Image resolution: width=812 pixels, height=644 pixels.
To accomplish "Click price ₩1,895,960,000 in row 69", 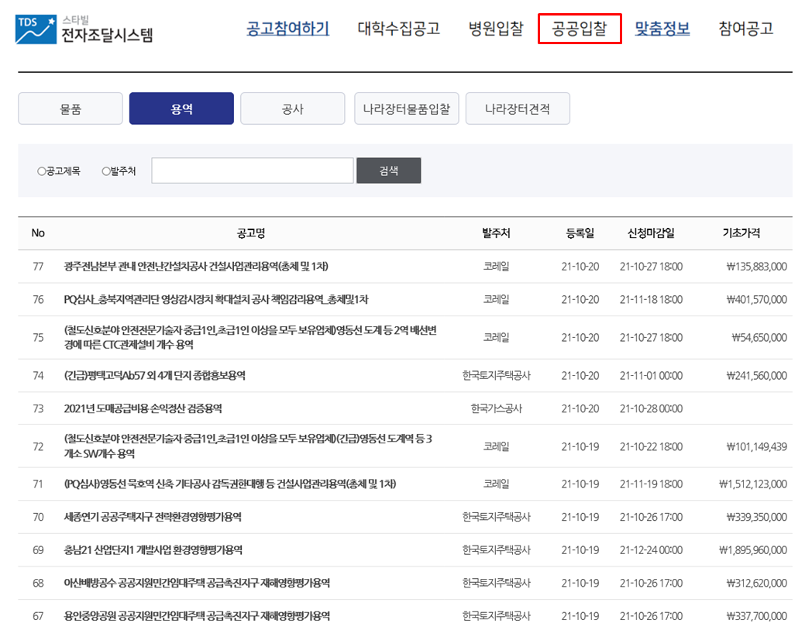I will click(x=753, y=549).
